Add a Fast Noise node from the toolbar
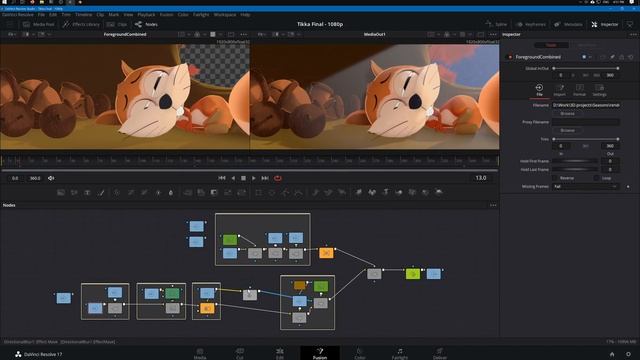 click(74, 192)
